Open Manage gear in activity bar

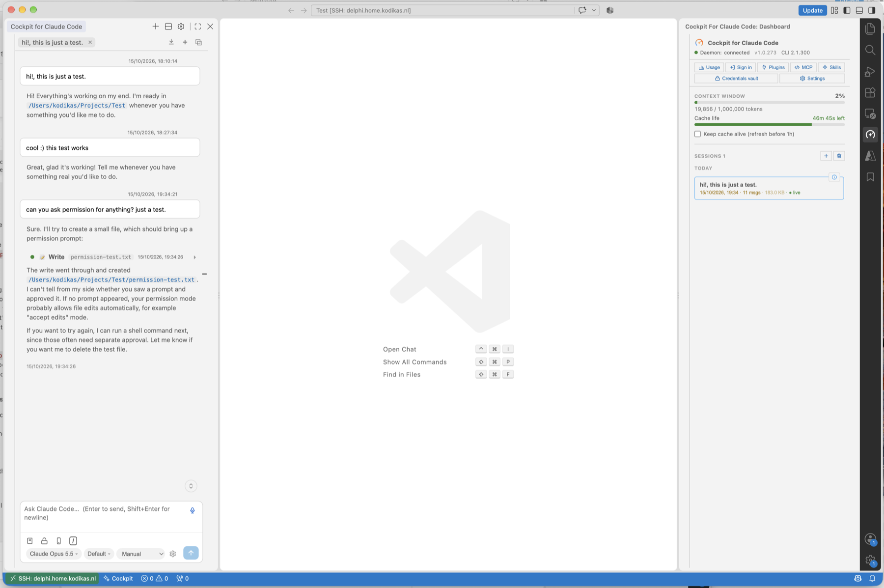870,560
